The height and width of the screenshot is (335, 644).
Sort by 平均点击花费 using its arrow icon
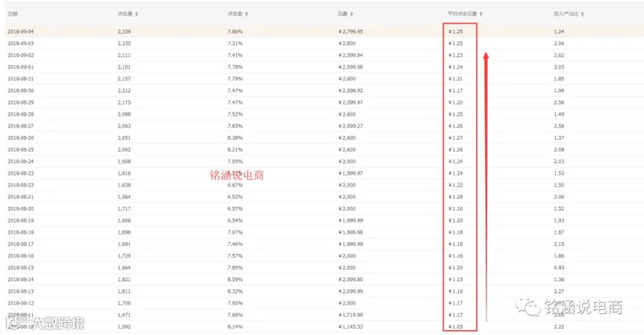click(481, 14)
